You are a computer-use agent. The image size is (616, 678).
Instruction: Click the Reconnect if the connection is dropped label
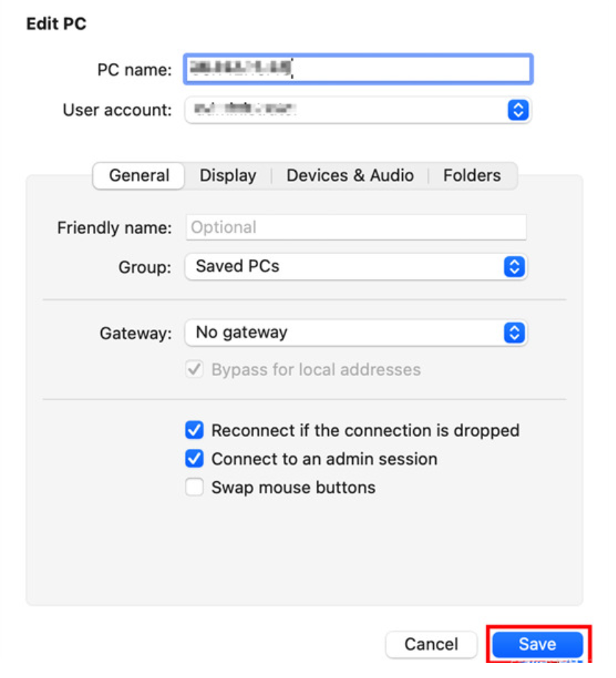point(365,431)
